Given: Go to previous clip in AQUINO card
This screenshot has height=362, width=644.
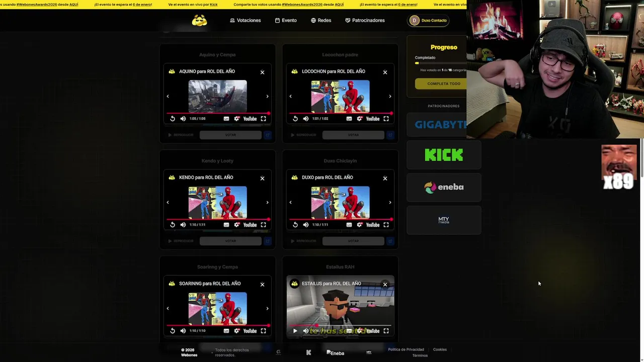Looking at the screenshot, I should coord(168,96).
